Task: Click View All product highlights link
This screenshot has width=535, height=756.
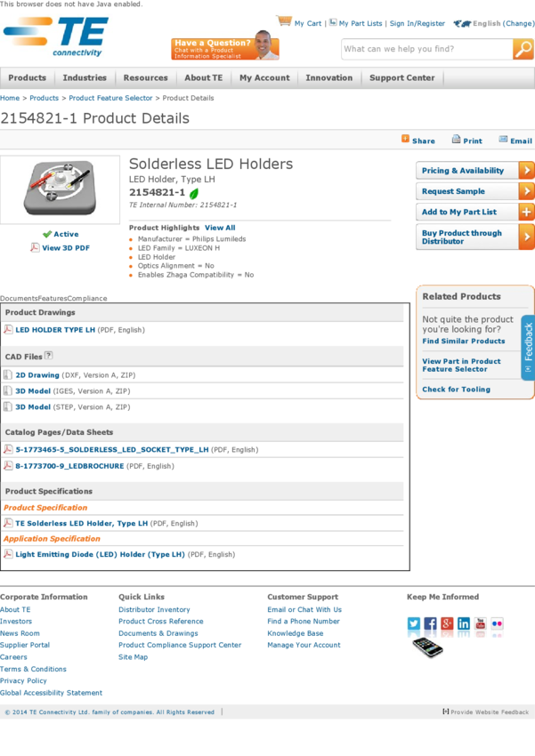Action: click(220, 228)
